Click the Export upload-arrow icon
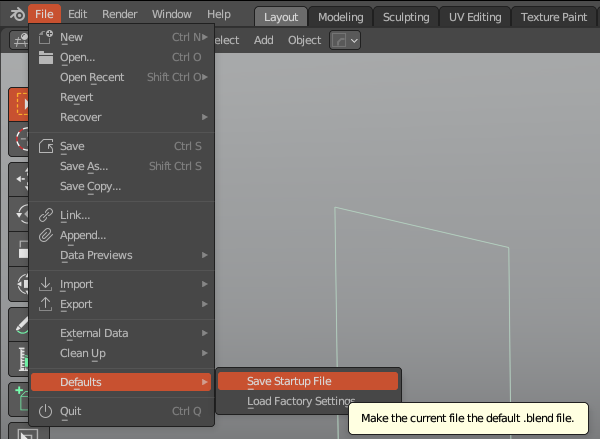600x439 pixels. click(46, 304)
